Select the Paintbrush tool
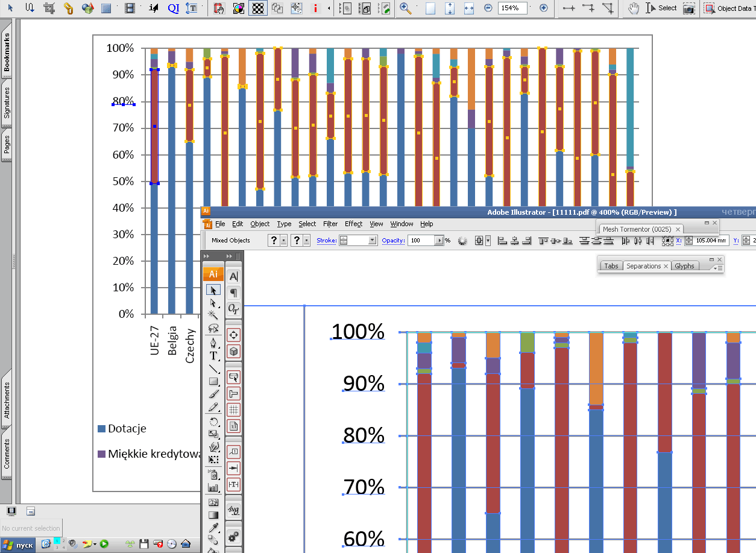This screenshot has width=756, height=553. (x=213, y=394)
